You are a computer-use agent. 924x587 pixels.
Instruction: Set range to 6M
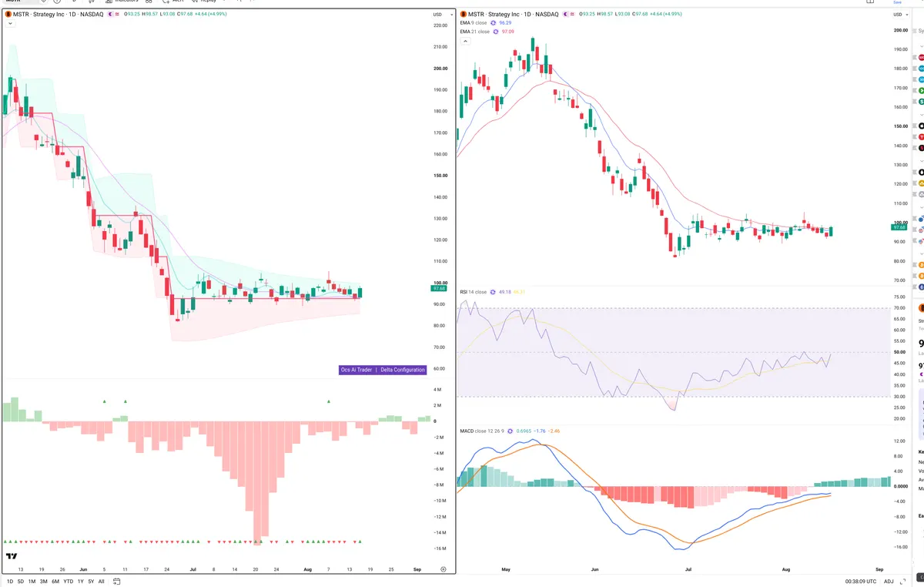click(x=55, y=582)
